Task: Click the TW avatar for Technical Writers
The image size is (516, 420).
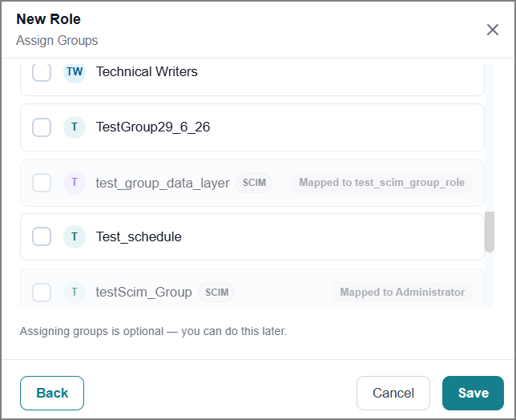Action: pos(75,72)
